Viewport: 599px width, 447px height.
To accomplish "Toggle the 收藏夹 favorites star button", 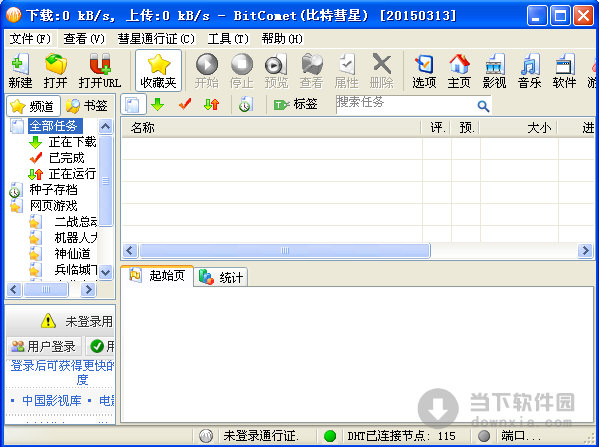I will [x=158, y=71].
